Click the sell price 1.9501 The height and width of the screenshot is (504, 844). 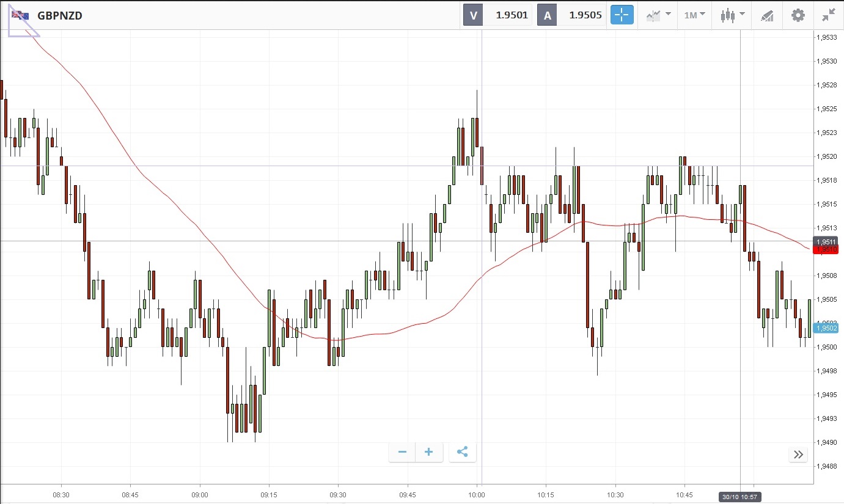coord(512,15)
